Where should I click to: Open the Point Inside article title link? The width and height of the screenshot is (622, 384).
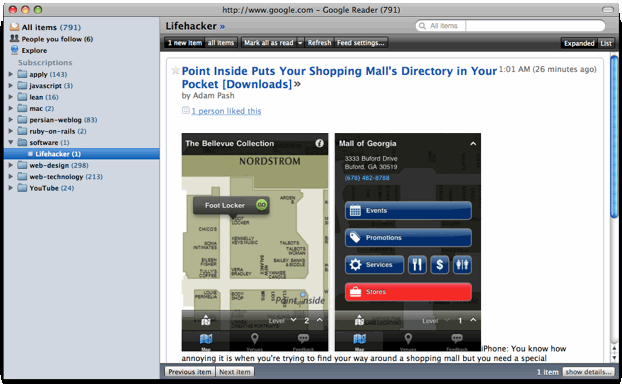[x=339, y=77]
